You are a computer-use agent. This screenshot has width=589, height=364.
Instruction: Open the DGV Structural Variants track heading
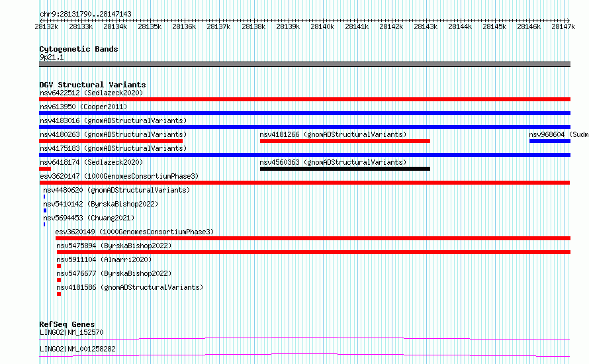click(x=93, y=85)
